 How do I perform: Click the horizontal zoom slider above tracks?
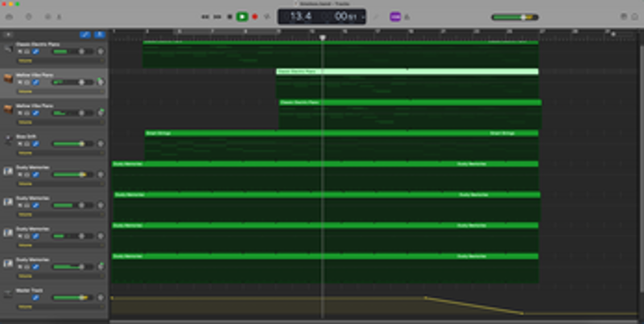(x=621, y=35)
